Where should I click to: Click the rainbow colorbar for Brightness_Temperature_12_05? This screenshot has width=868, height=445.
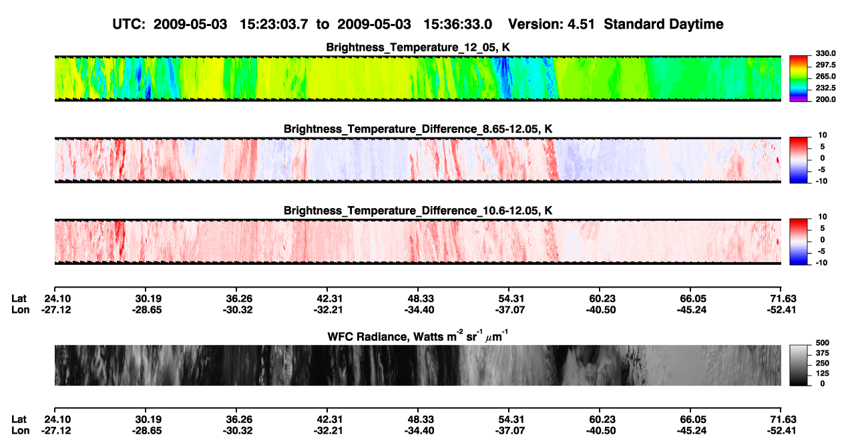coord(799,78)
